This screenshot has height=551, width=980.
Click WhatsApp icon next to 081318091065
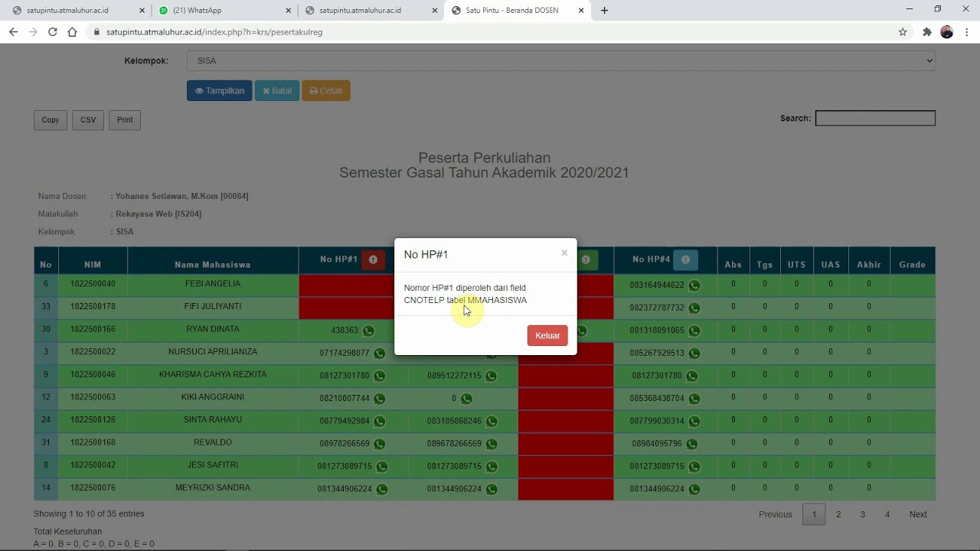tap(694, 331)
